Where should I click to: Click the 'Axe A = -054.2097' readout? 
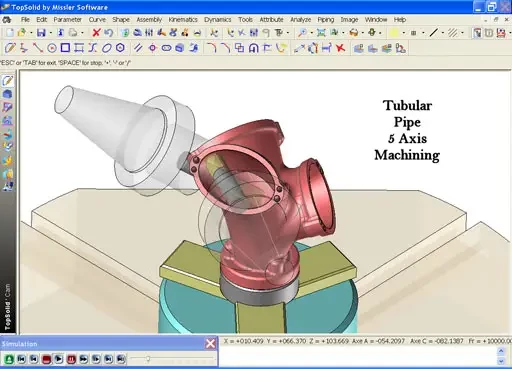click(x=378, y=341)
